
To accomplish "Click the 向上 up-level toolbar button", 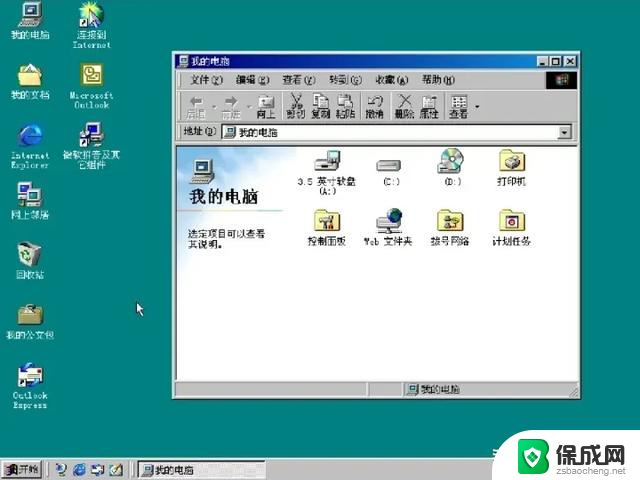I will click(x=266, y=107).
